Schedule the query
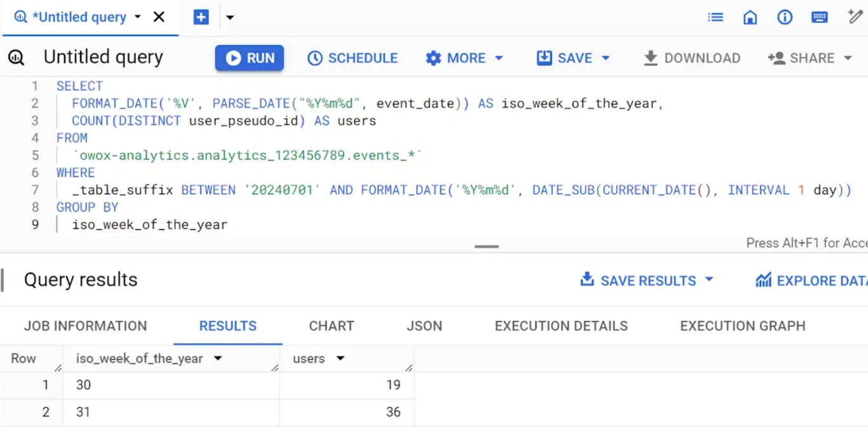The width and height of the screenshot is (868, 433). coord(353,58)
